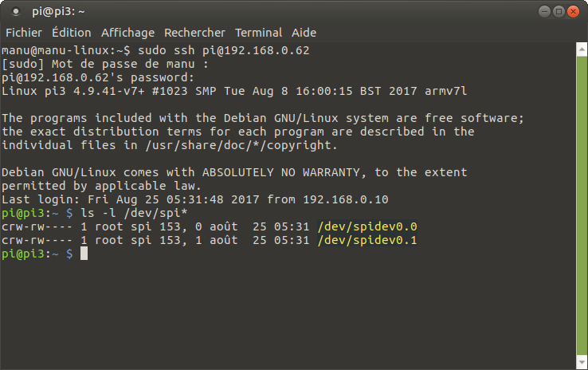Click the "sudo ssh pi@192.168.0.62" command
588x370 pixels.
point(224,50)
